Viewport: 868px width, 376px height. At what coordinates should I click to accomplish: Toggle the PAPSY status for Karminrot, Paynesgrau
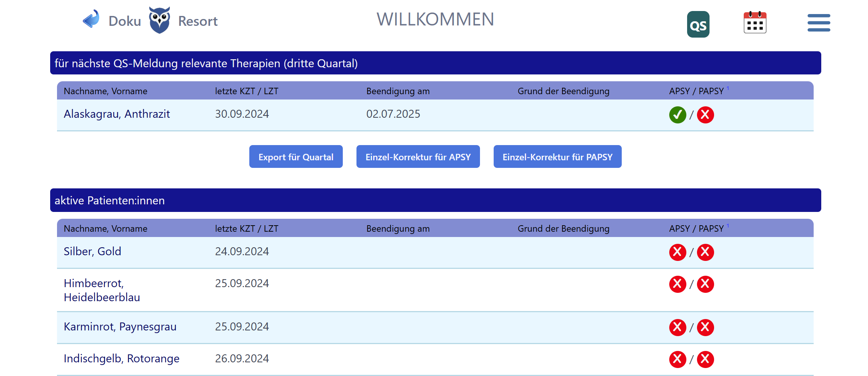(x=706, y=327)
